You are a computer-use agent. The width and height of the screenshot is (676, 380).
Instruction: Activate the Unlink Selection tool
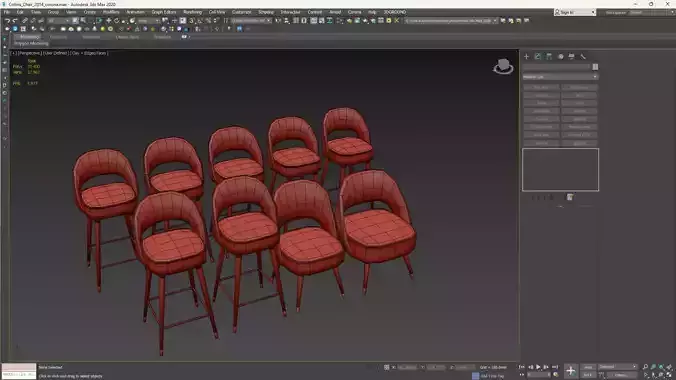pyautogui.click(x=33, y=20)
